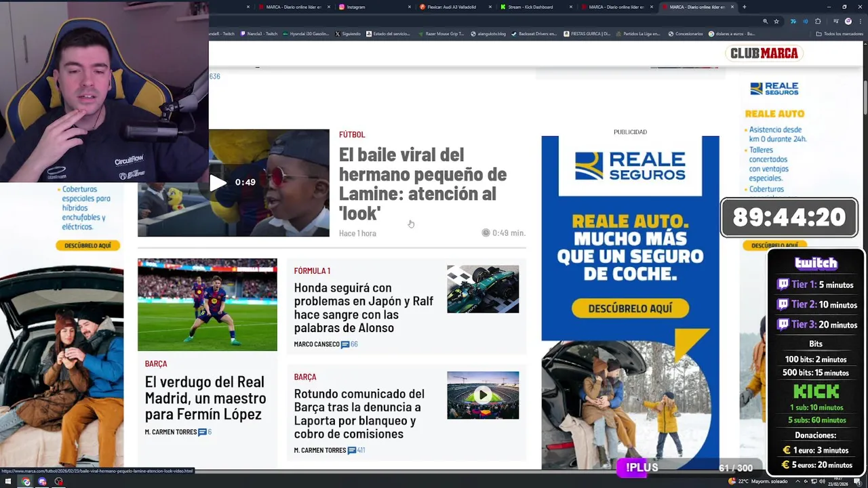
Task: Open the CLUB MARCA button
Action: coord(764,53)
